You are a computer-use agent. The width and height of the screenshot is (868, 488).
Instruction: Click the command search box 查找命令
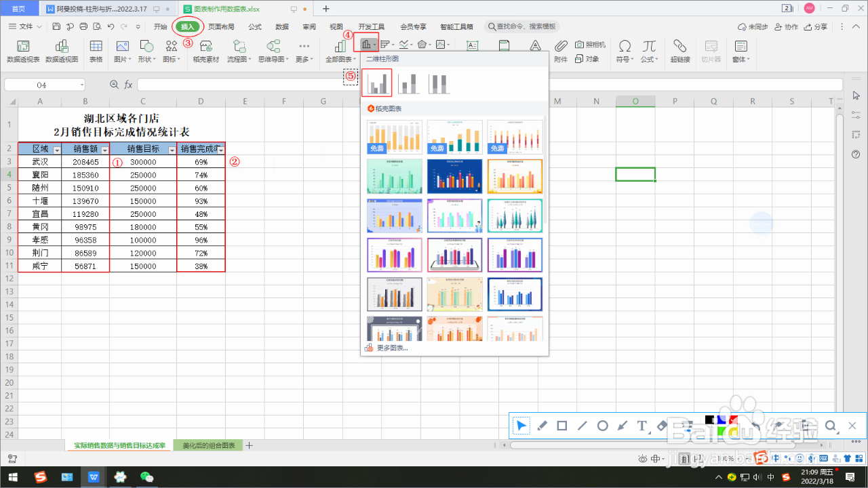[x=522, y=26]
